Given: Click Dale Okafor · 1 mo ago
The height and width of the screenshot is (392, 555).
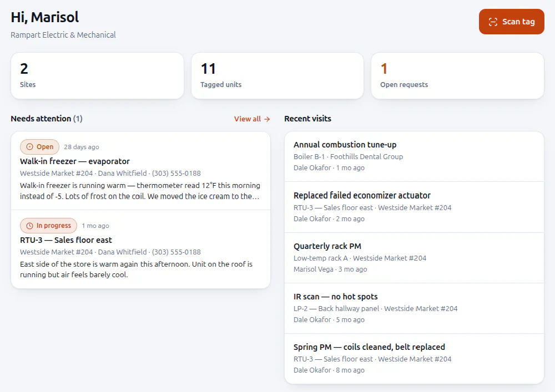Looking at the screenshot, I should [329, 168].
